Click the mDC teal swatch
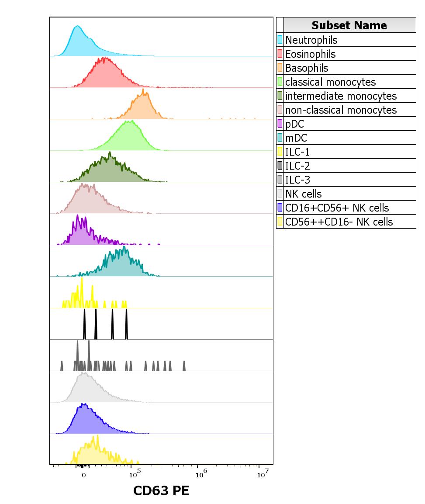Image resolution: width=425 pixels, height=504 pixels. tap(280, 138)
